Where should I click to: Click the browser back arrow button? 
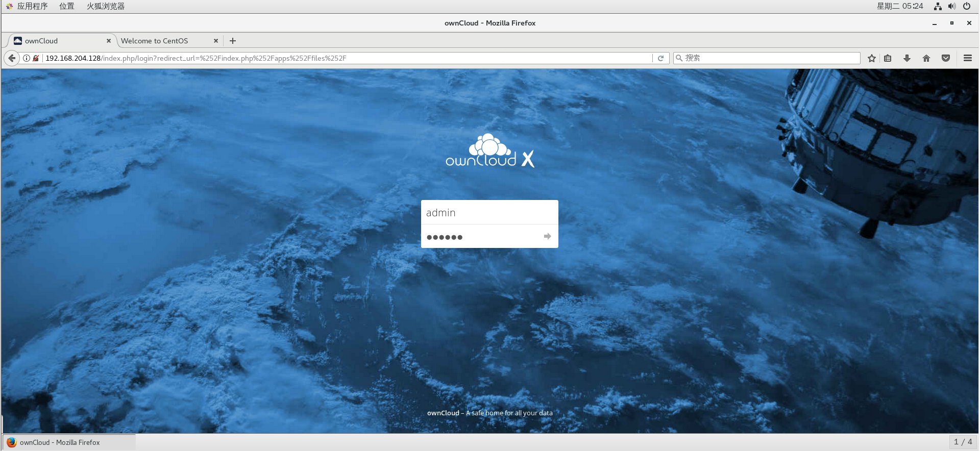tap(12, 58)
